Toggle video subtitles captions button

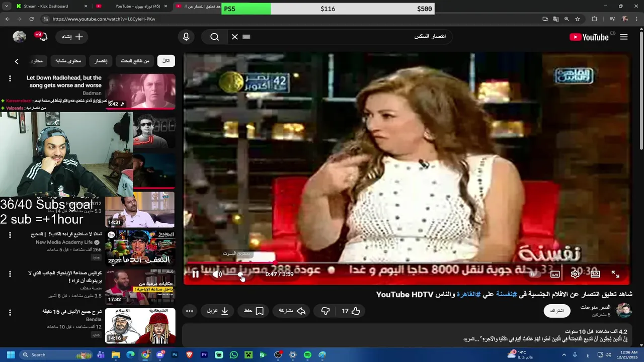tap(555, 274)
